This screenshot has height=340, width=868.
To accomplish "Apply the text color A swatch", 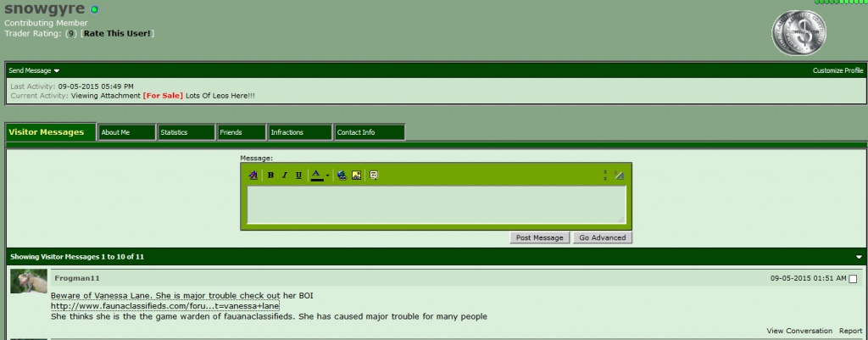I will 317,176.
